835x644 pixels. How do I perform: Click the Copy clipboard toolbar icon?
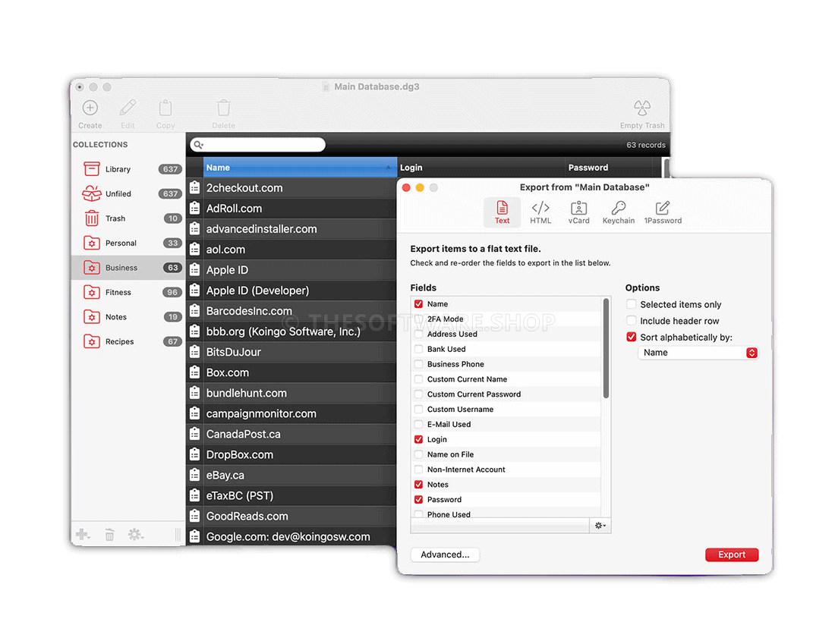[x=165, y=108]
